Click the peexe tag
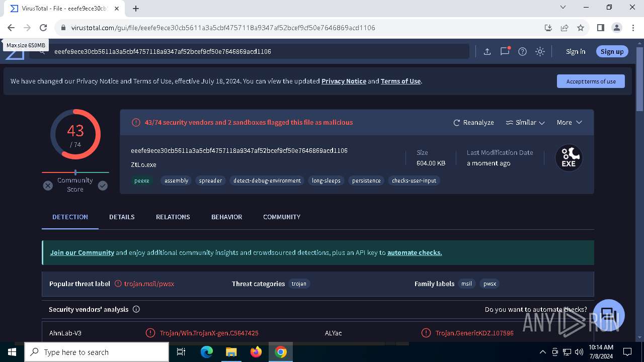The width and height of the screenshot is (644, 362). click(142, 180)
